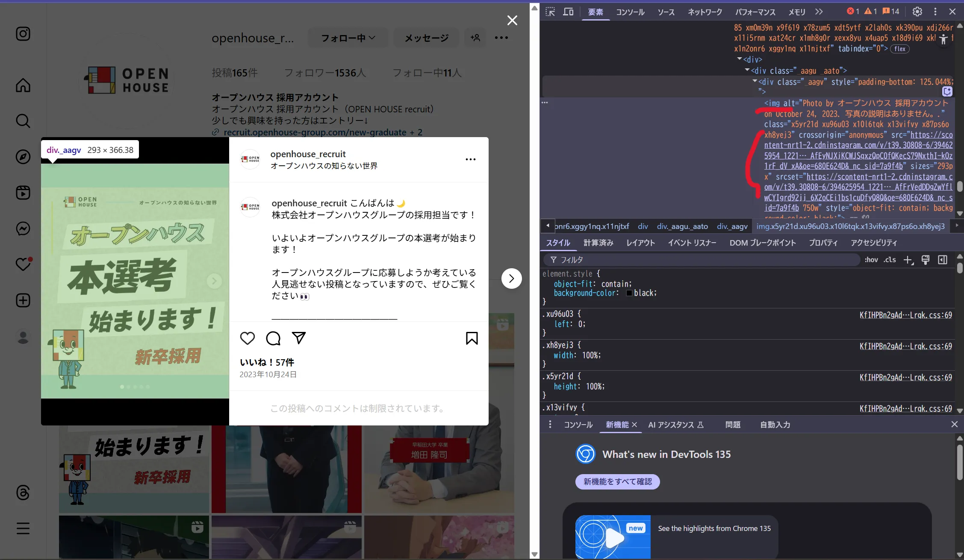Screen dimensions: 964x560
Task: Click メッセージ button on profile
Action: click(427, 38)
